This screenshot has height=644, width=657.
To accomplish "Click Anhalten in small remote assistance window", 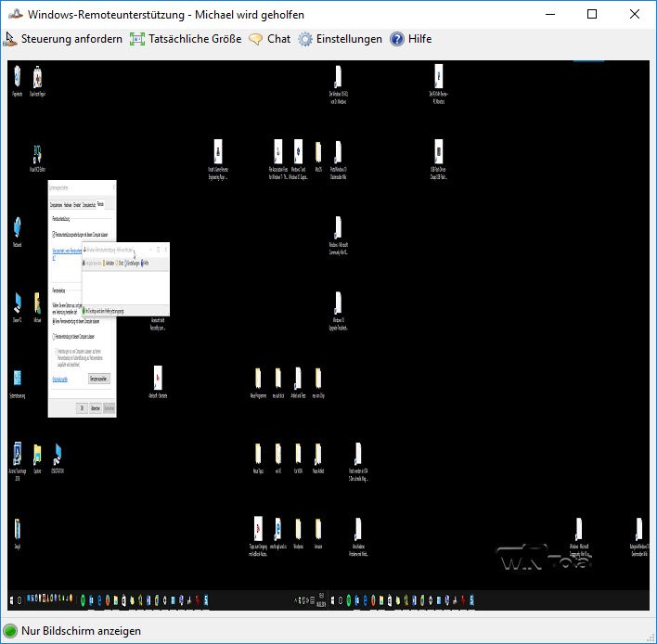I will [x=109, y=264].
